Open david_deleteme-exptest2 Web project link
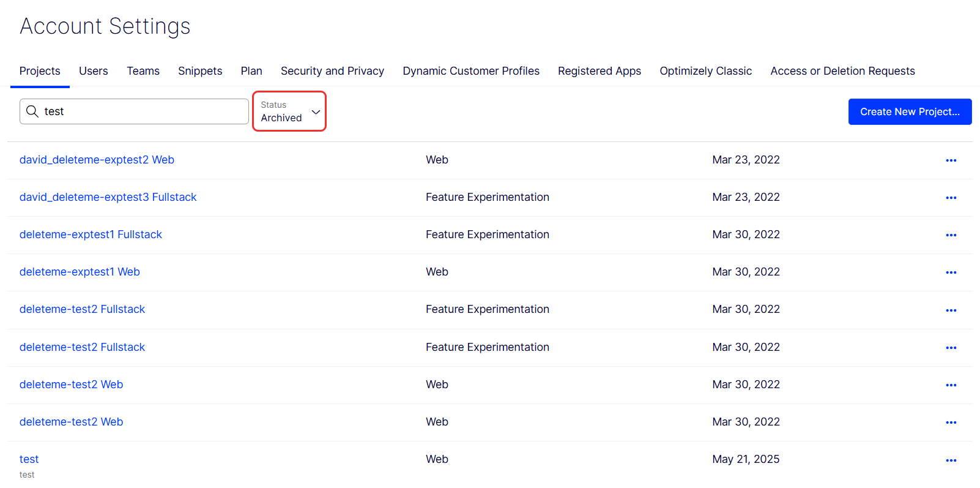Viewport: 980px width, 488px height. coord(97,160)
